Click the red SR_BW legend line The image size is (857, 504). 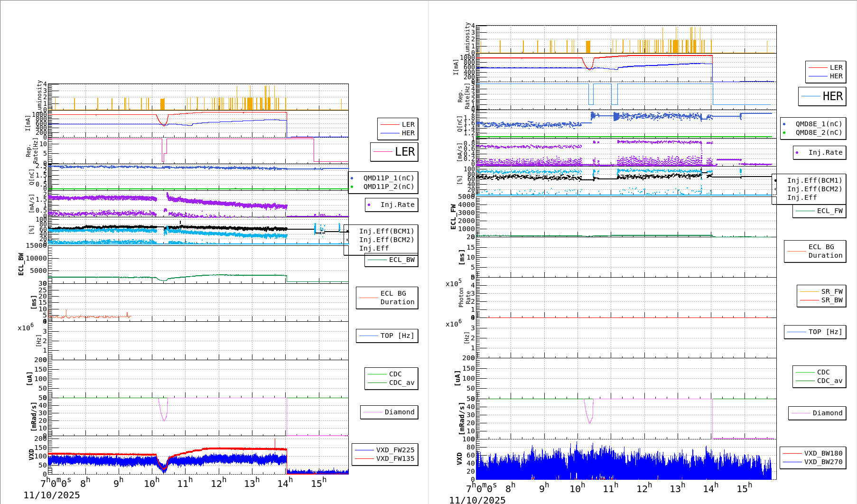pyautogui.click(x=809, y=300)
